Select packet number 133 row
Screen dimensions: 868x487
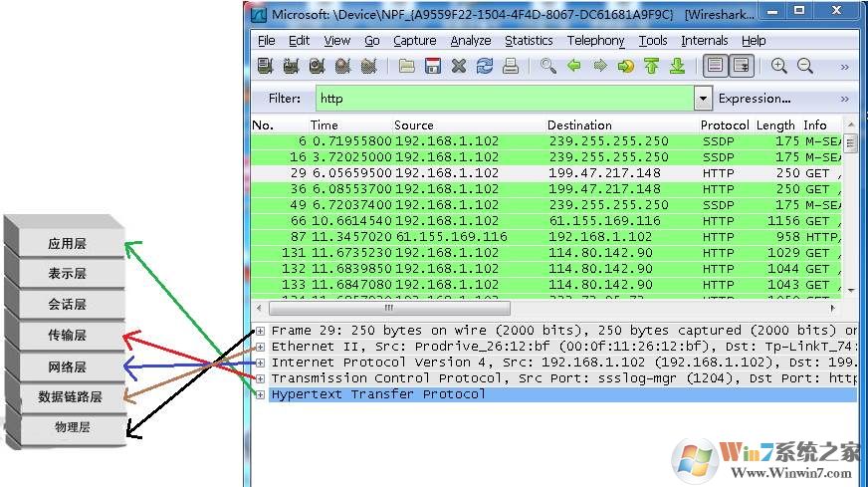546,285
